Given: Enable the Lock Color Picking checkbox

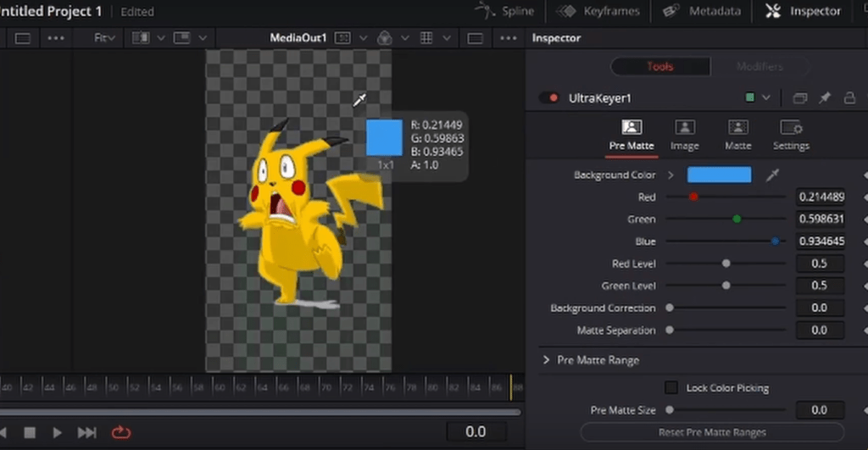Looking at the screenshot, I should point(671,387).
